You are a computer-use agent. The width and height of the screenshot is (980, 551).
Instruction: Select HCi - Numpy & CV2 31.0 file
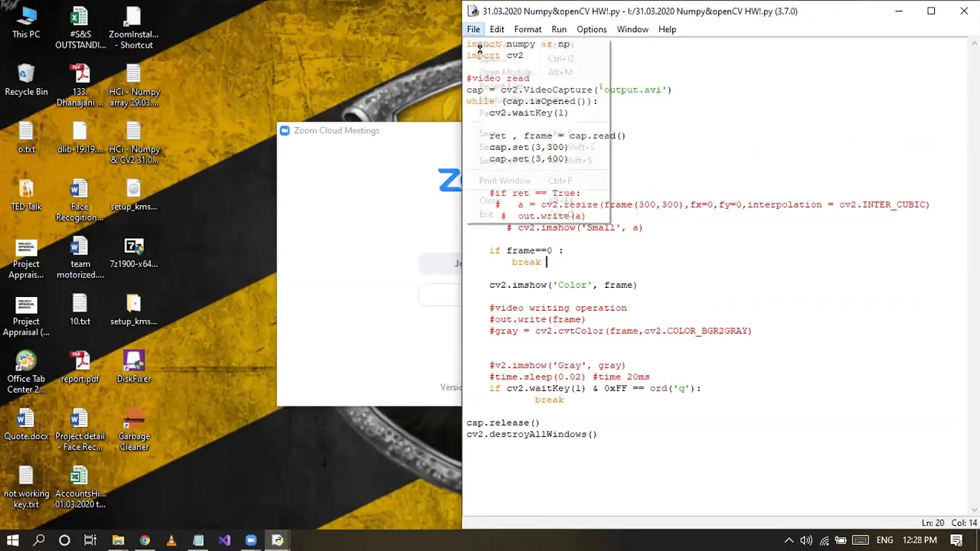pyautogui.click(x=134, y=143)
